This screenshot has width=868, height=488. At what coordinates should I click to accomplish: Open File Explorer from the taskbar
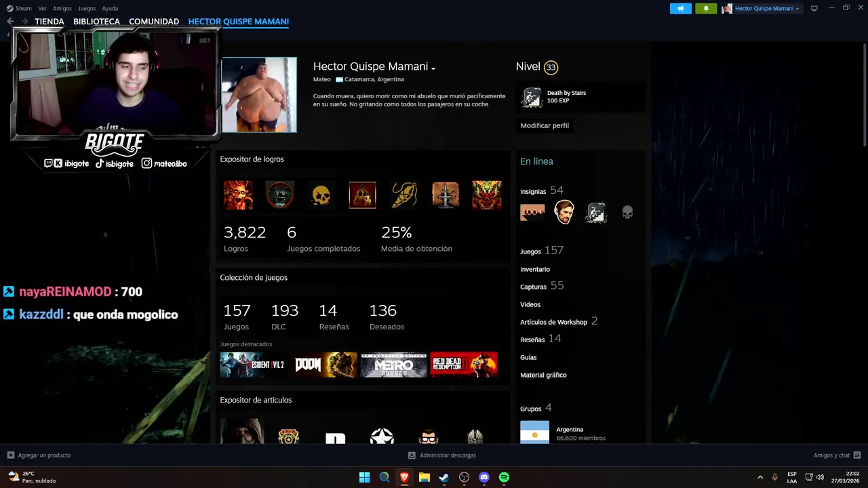(425, 477)
